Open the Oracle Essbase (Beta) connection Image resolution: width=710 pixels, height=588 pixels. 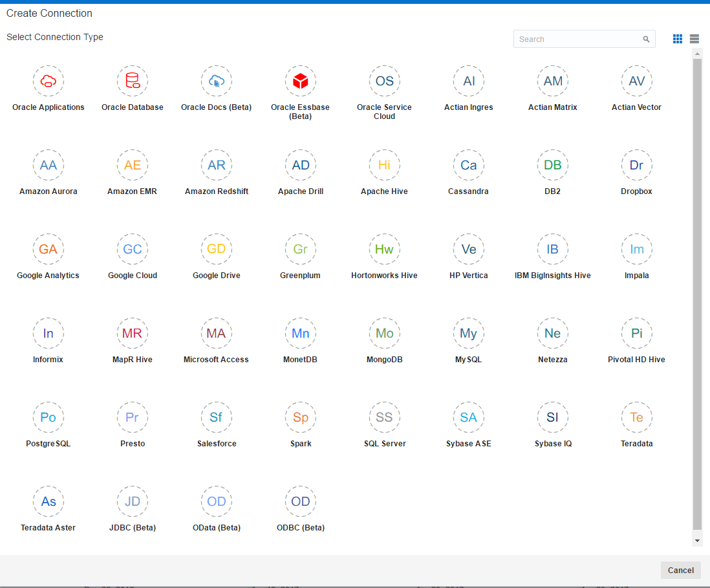(301, 81)
